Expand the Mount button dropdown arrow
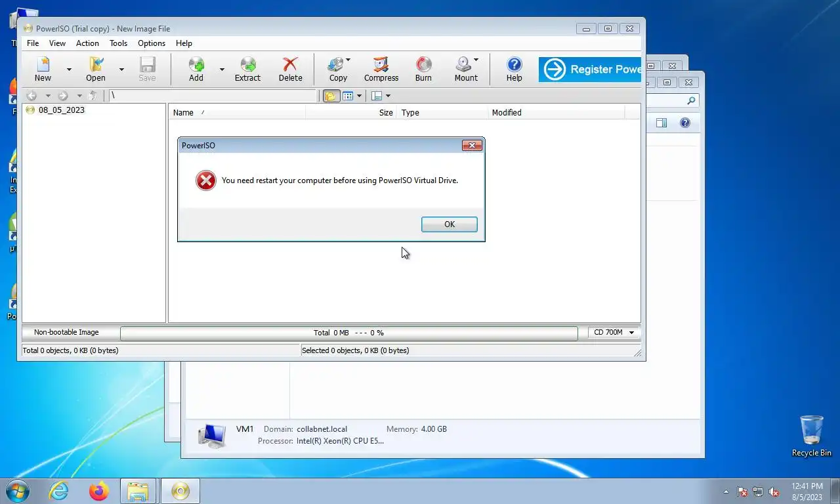This screenshot has width=840, height=504. click(476, 60)
